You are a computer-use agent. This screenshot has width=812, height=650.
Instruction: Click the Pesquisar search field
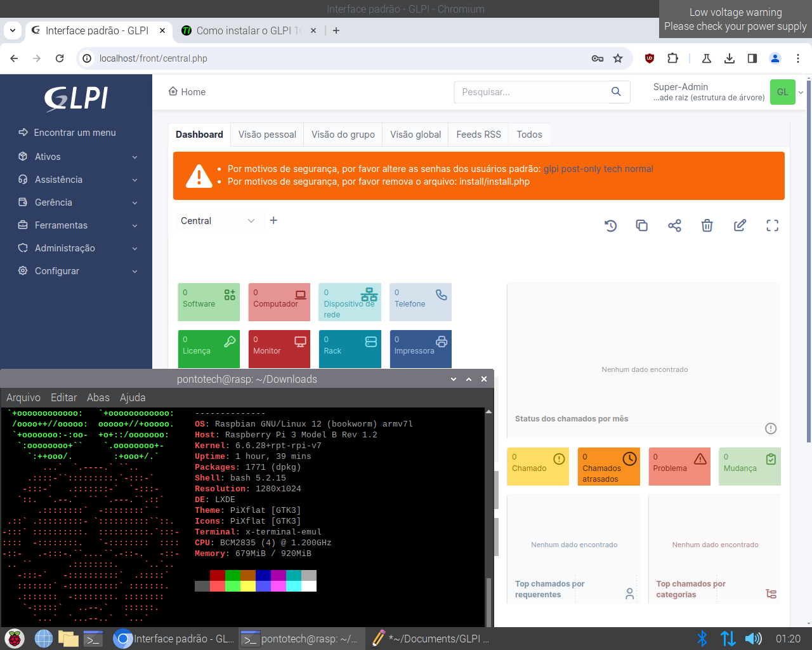(531, 92)
